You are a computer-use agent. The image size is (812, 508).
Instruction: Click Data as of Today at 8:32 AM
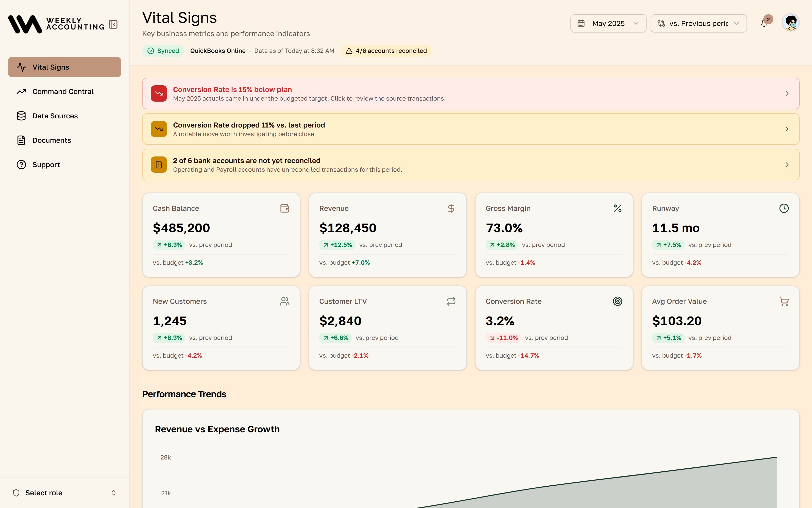coord(294,51)
